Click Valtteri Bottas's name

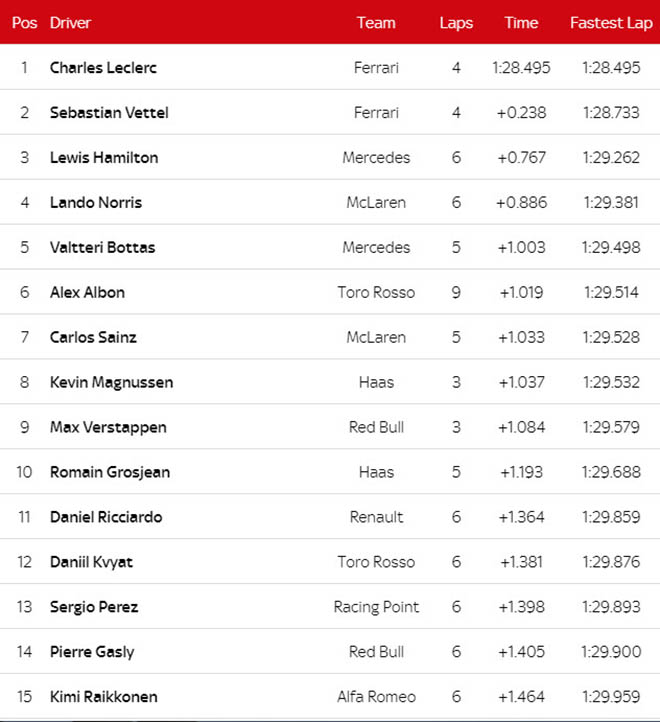point(103,248)
